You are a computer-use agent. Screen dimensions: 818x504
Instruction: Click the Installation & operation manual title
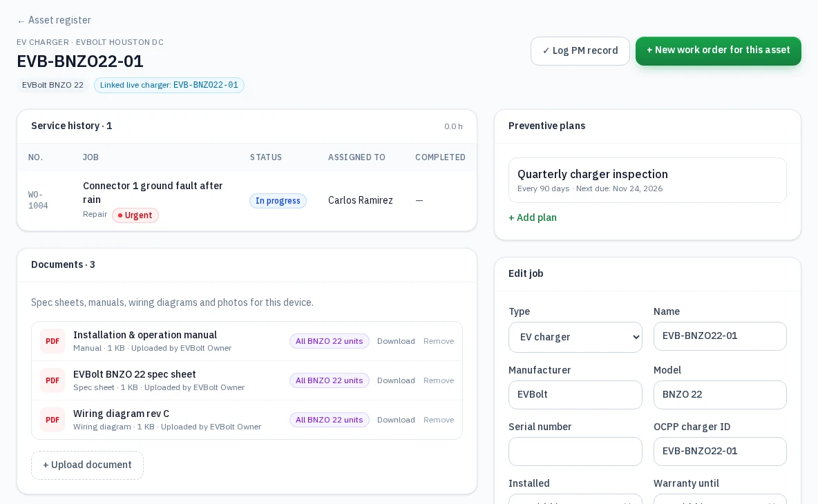pyautogui.click(x=145, y=335)
